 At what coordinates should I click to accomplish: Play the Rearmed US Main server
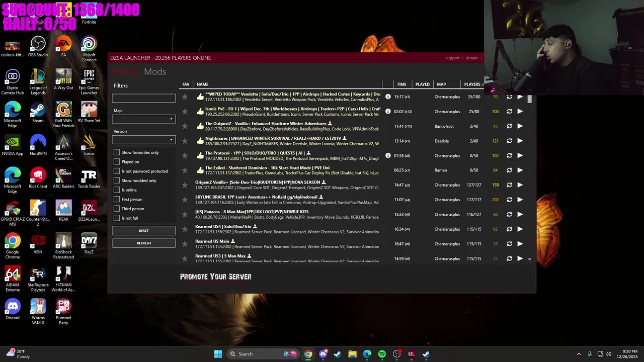520,244
